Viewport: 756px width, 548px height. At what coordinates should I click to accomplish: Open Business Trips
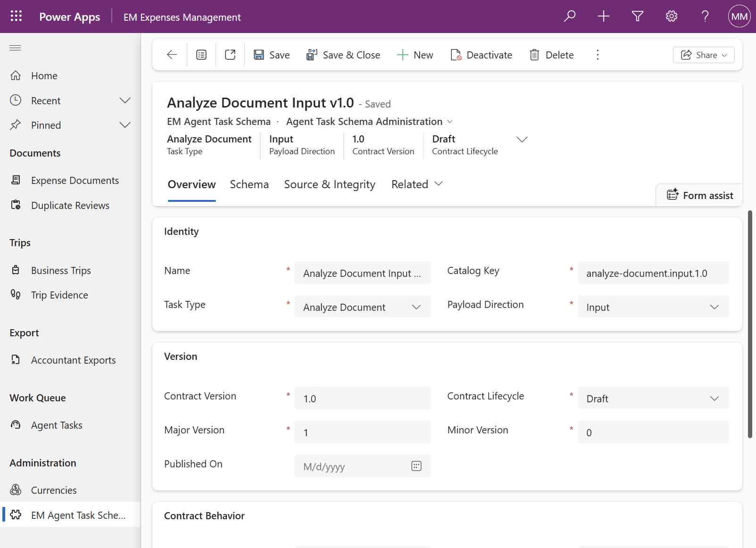[70, 270]
